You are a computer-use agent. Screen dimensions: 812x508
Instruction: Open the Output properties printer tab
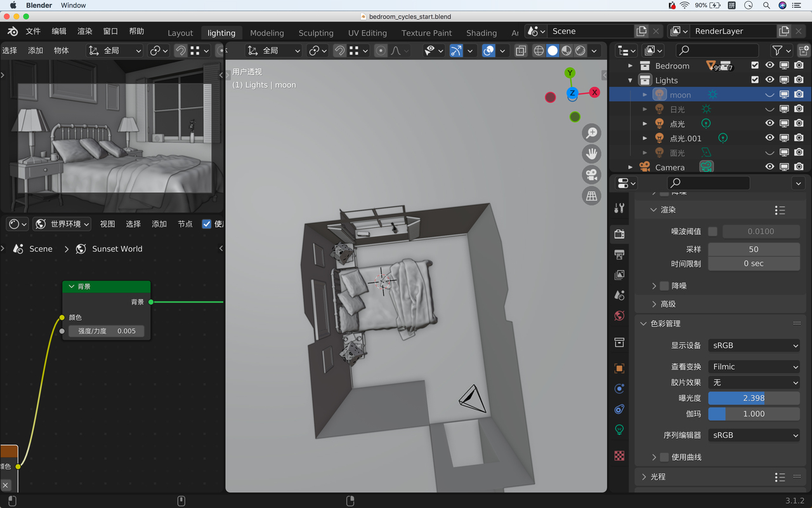click(x=620, y=255)
